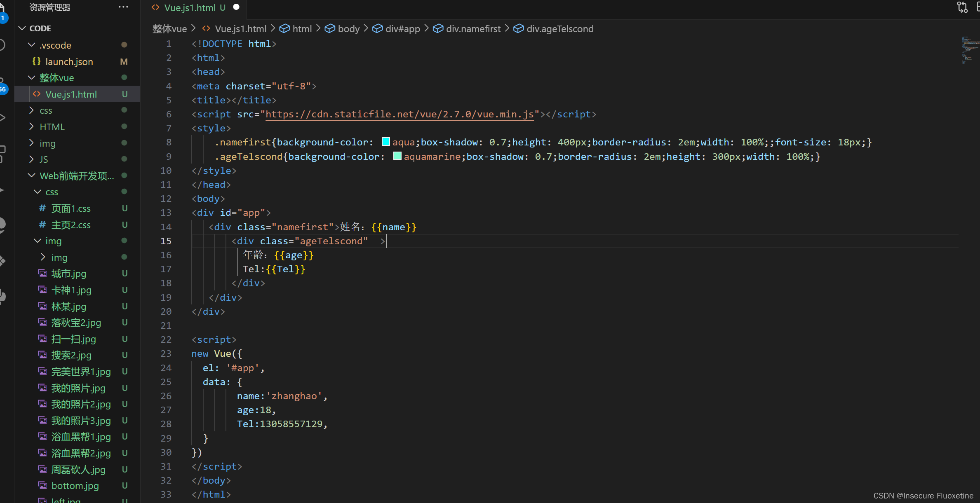Collapse the CODE root folder
Screen dimensions: 980x503
click(x=22, y=28)
